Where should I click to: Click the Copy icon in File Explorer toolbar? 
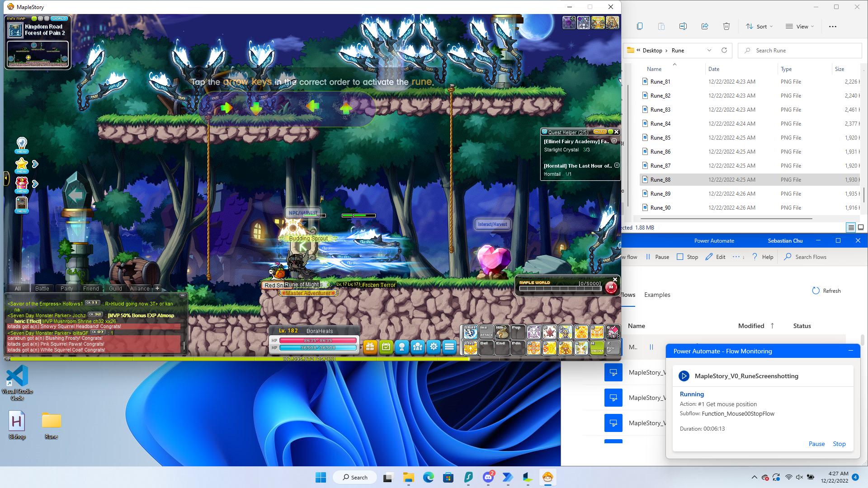pos(639,26)
